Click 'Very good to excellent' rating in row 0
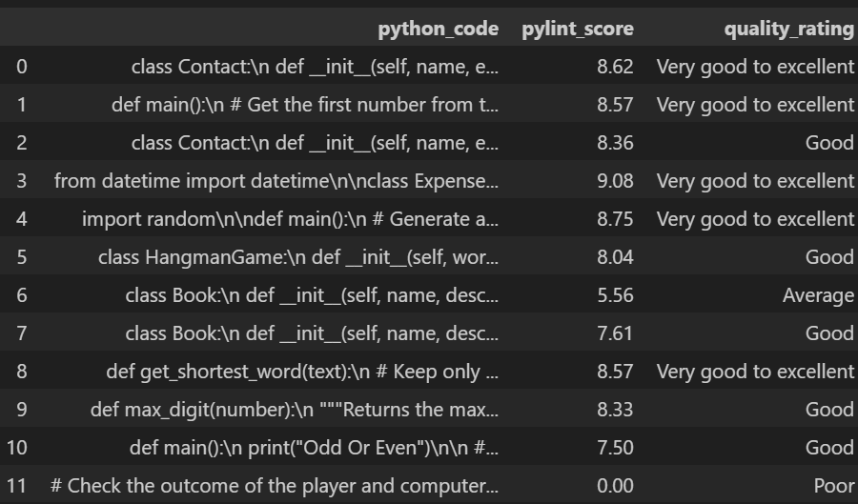Viewport: 858px width, 504px height. (x=755, y=67)
